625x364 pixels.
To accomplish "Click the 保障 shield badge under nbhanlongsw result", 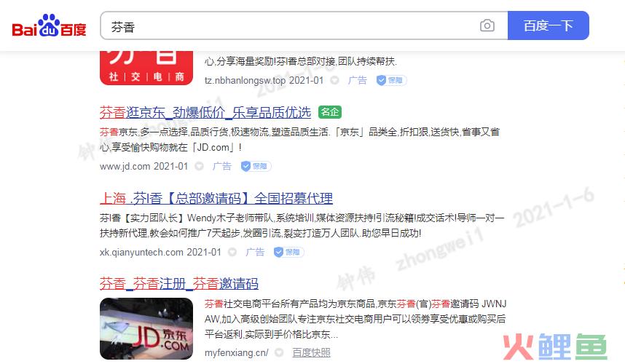I will [391, 80].
